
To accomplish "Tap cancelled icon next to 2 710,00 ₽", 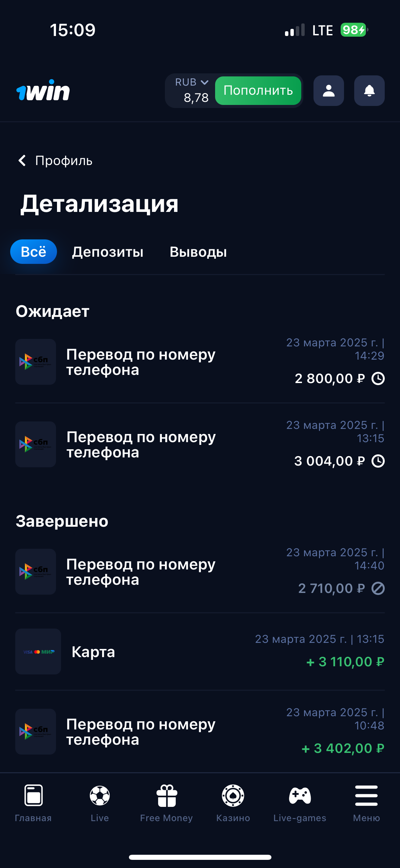I will coord(378,589).
